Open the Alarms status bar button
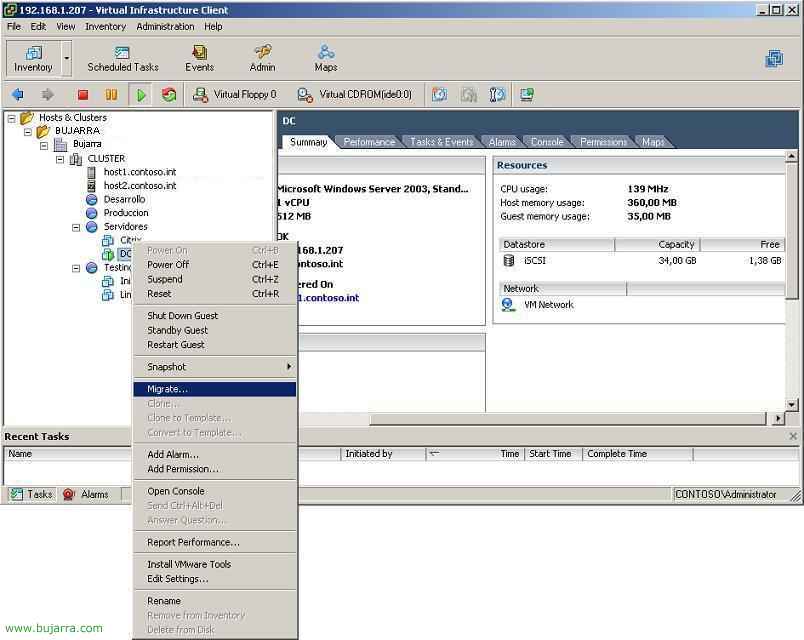 pos(86,494)
